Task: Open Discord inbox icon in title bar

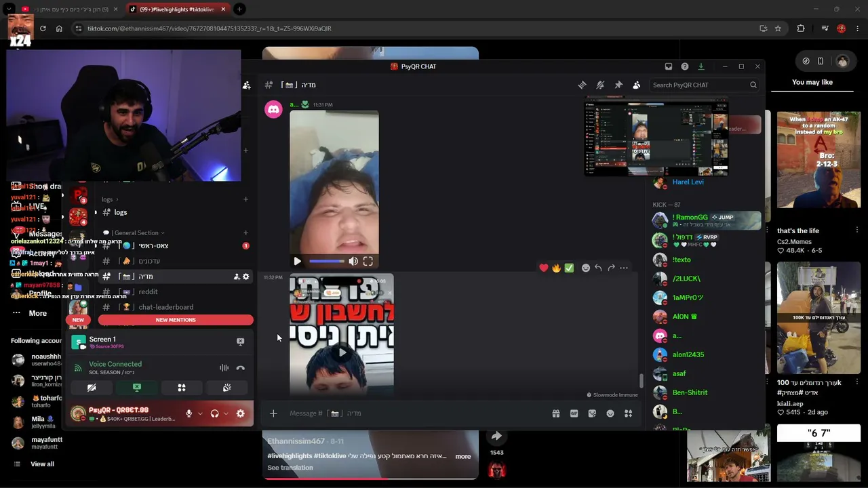Action: (669, 66)
